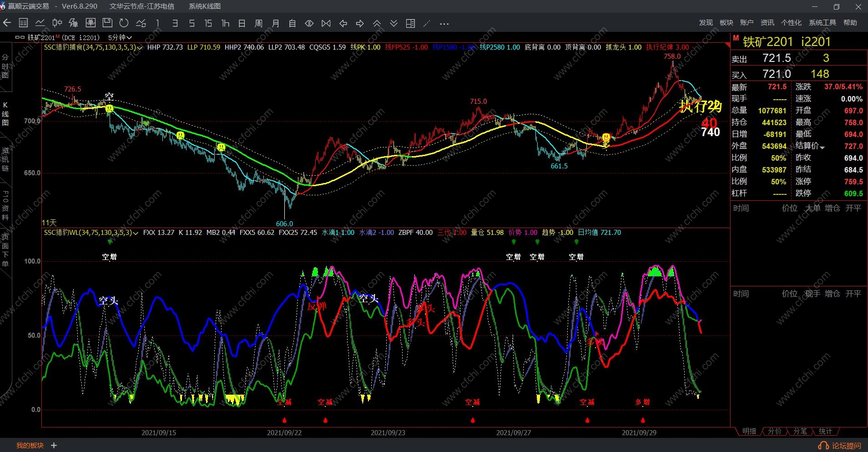Click the save (floppy disk) toolbar icon
Screen dimensions: 868x452
[x=107, y=23]
